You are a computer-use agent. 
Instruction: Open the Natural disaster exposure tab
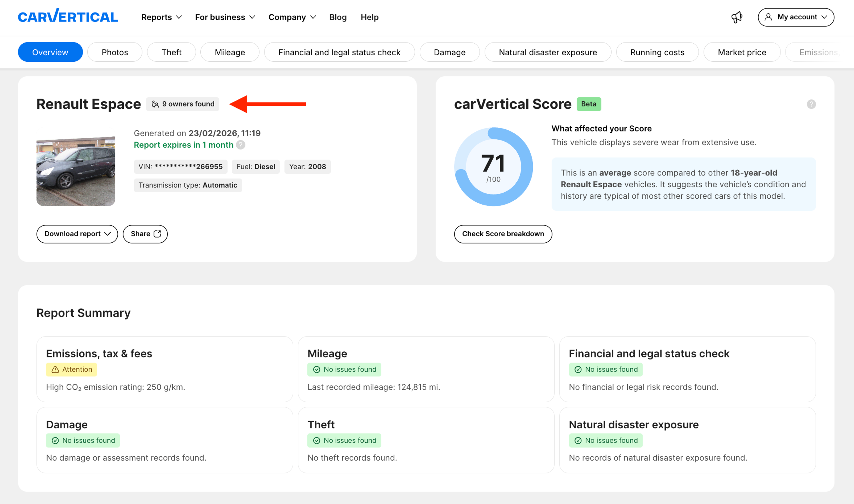pos(548,52)
